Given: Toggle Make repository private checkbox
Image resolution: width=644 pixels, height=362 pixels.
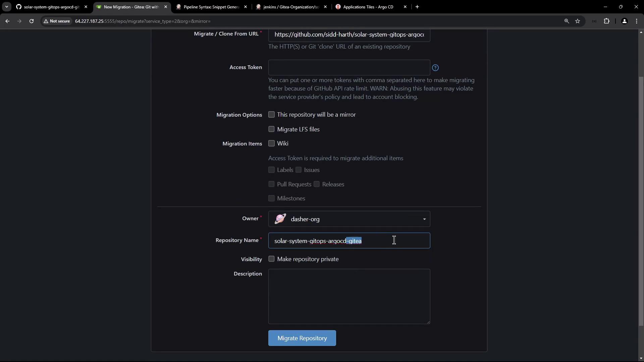Looking at the screenshot, I should tap(271, 259).
